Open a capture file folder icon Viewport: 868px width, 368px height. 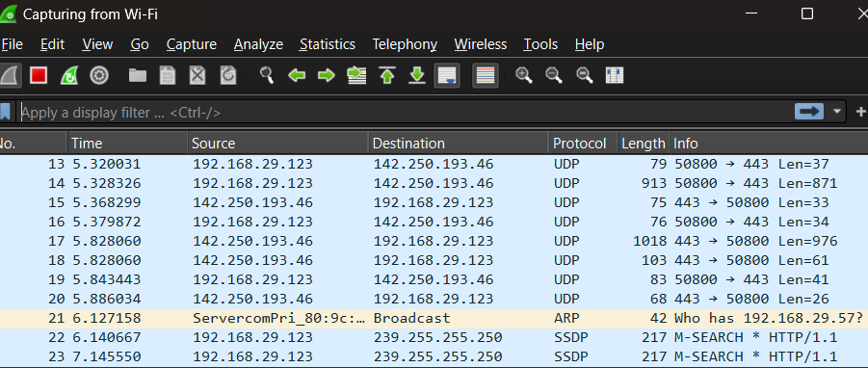click(138, 75)
